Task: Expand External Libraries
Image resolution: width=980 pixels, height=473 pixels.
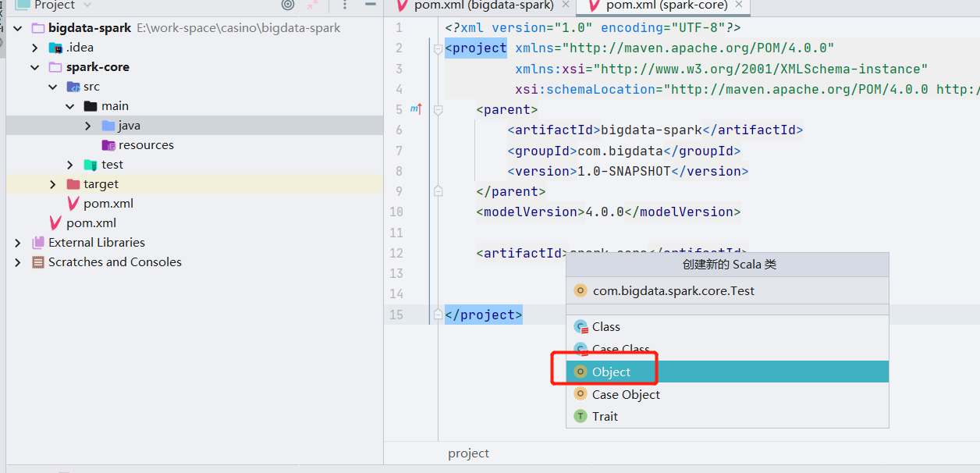Action: click(x=18, y=243)
